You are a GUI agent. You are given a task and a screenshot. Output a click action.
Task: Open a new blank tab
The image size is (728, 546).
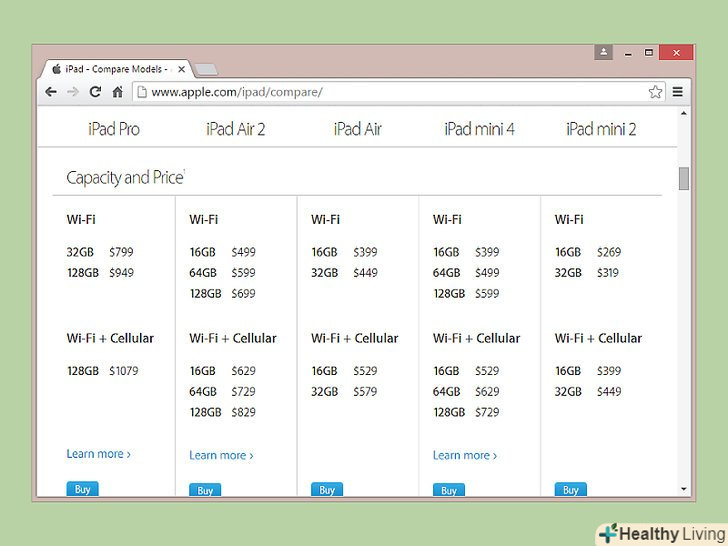205,69
